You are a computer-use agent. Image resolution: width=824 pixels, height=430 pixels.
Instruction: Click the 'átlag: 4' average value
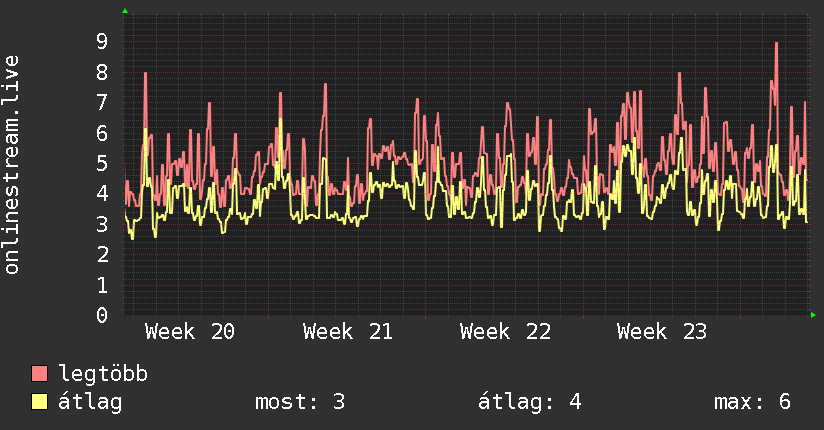point(530,402)
